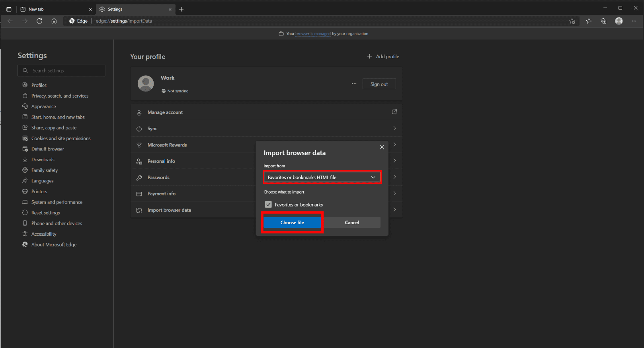Click the search magnifier in settings search

pos(25,70)
